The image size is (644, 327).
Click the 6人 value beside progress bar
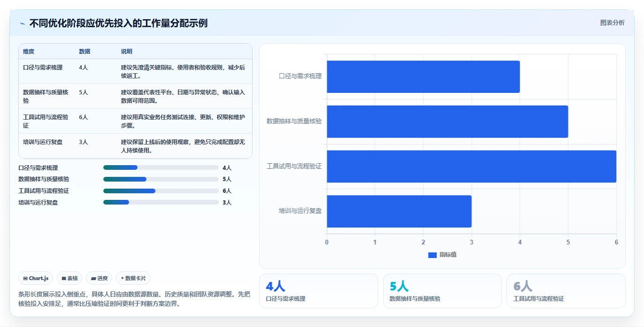[x=227, y=191]
